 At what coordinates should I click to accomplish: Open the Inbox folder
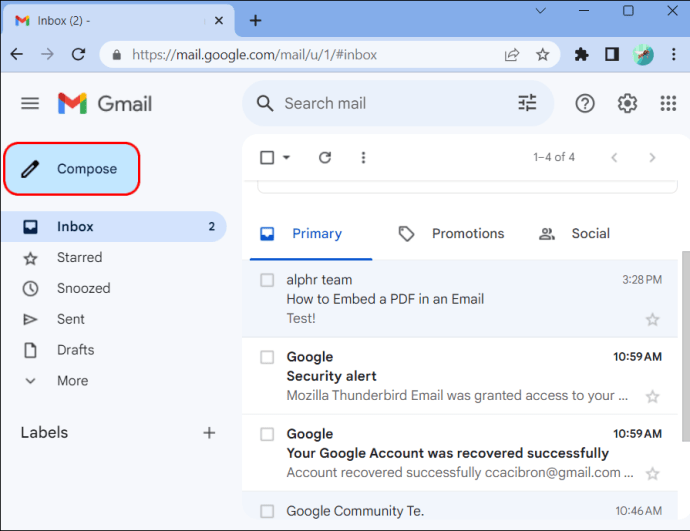[x=114, y=227]
